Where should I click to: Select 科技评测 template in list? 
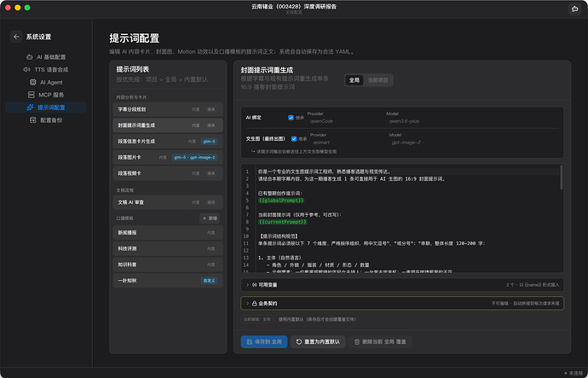168,248
